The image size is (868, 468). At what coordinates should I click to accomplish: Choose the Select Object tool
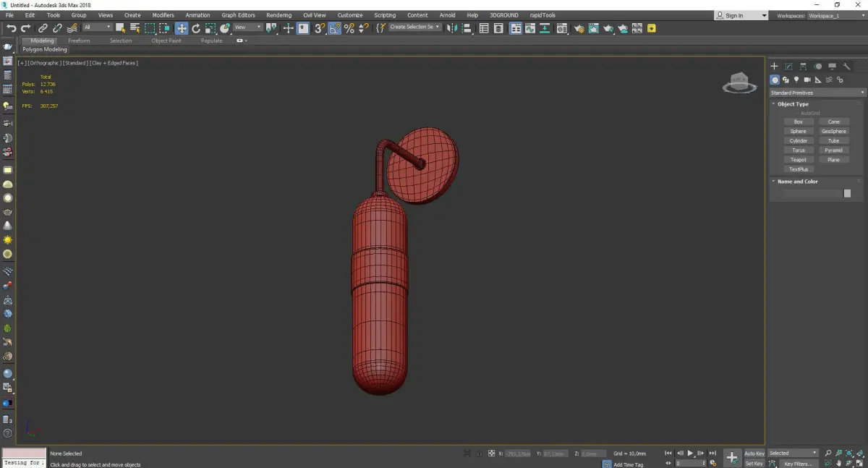120,28
